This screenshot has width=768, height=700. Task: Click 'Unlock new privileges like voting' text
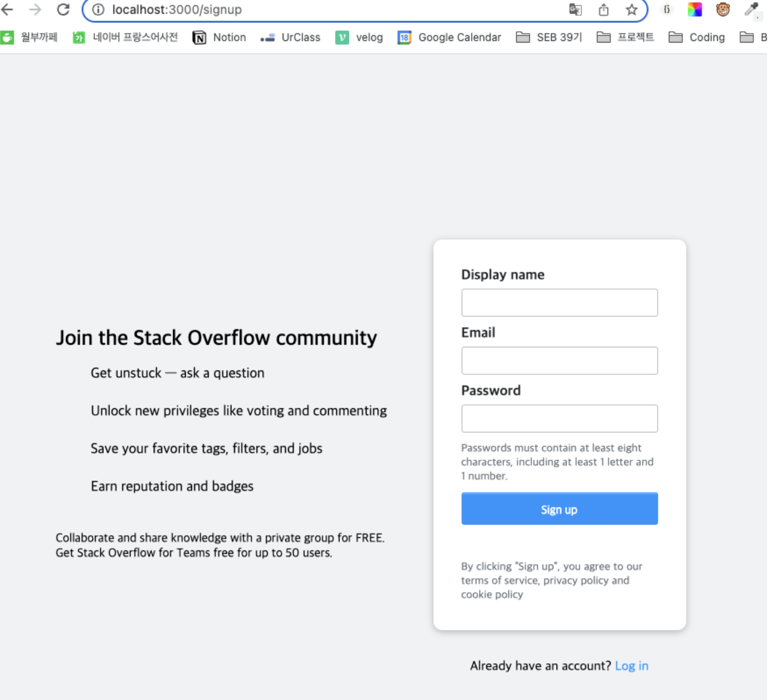(239, 410)
